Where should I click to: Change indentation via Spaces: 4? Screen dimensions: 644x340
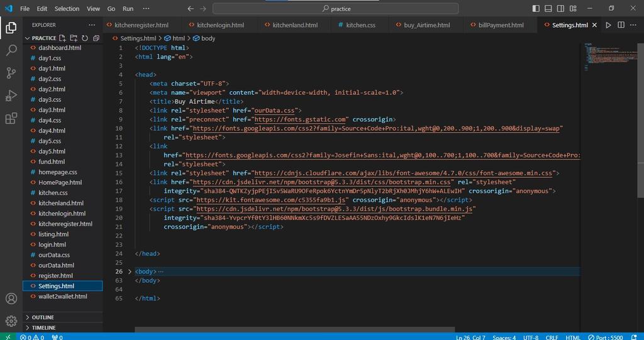click(504, 337)
